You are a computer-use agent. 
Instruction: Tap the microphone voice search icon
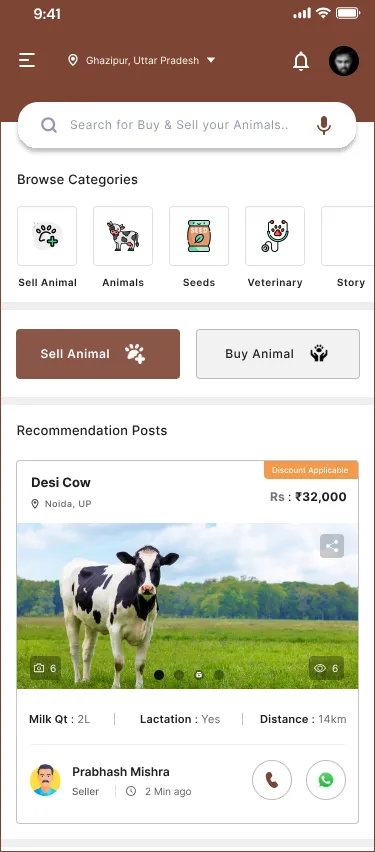point(324,126)
